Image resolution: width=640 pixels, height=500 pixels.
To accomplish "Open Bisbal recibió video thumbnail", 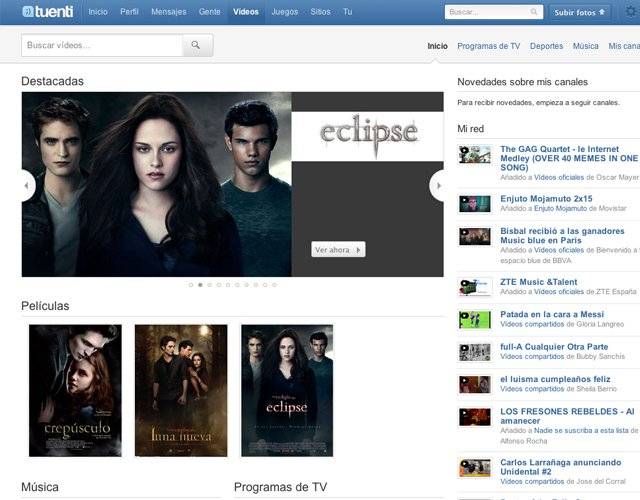I will (x=475, y=236).
